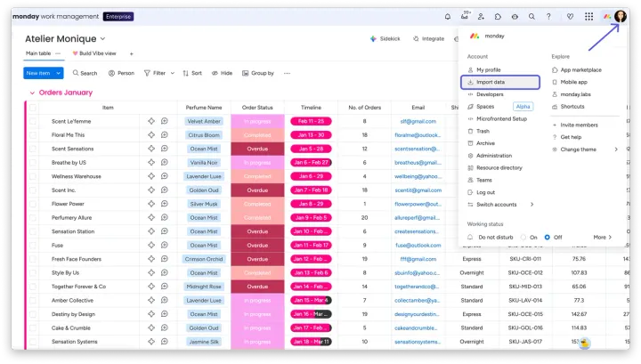Screen dimensions: 641x364
Task: Open the nine-dot products switcher grid
Action: pos(588,17)
